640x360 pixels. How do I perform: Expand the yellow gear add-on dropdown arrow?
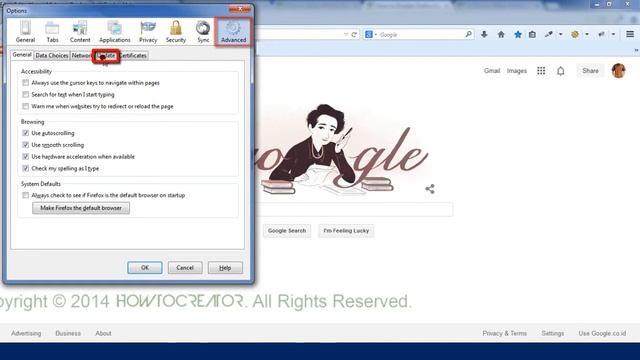[587, 35]
